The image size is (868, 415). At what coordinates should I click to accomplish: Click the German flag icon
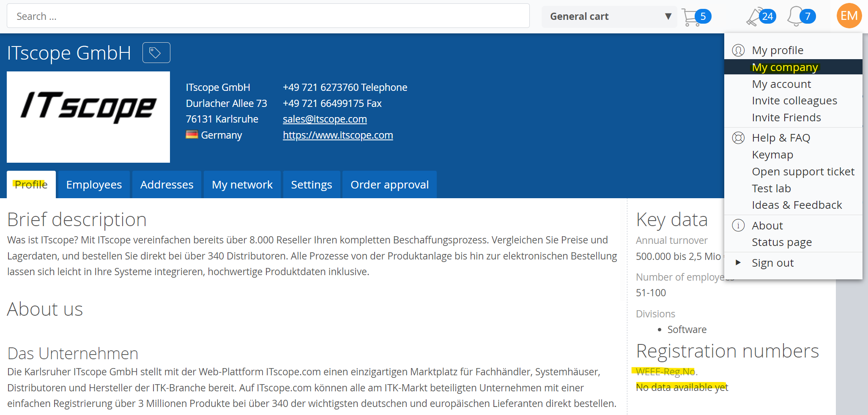pyautogui.click(x=192, y=134)
